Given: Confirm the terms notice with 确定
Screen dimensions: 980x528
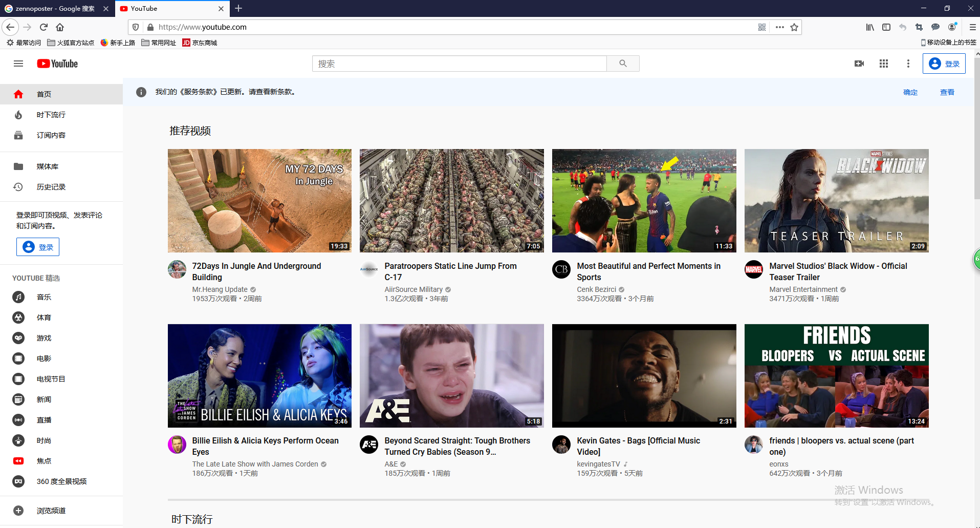Looking at the screenshot, I should tap(910, 92).
